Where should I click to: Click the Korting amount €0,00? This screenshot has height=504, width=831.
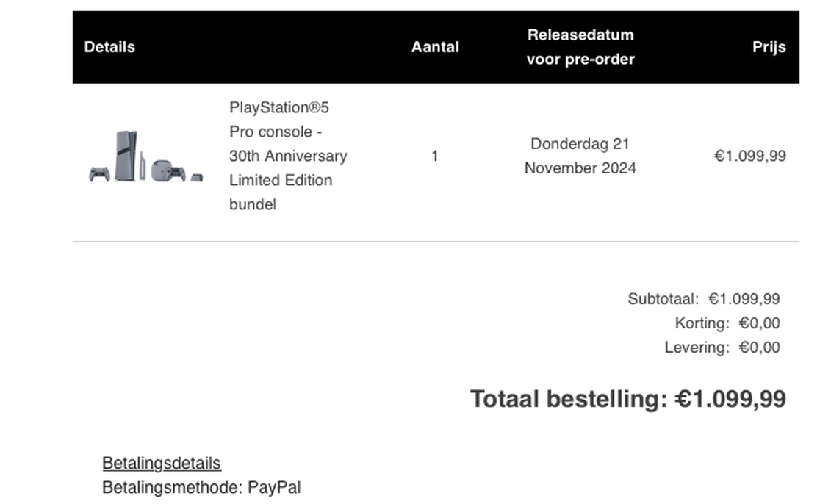coord(760,323)
